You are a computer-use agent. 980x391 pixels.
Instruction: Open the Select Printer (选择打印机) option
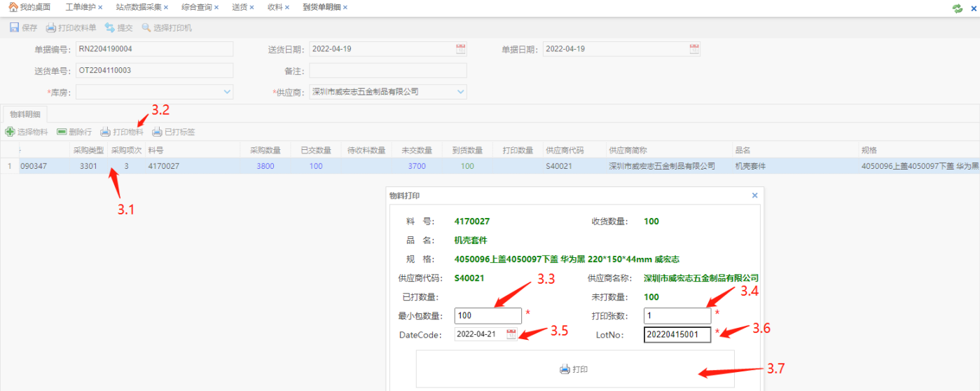[x=146, y=28]
